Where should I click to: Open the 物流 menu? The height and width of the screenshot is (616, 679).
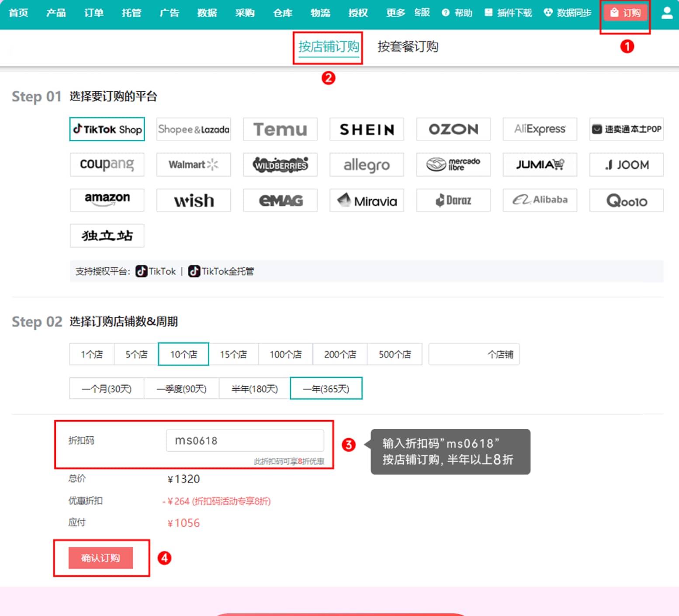tap(320, 13)
